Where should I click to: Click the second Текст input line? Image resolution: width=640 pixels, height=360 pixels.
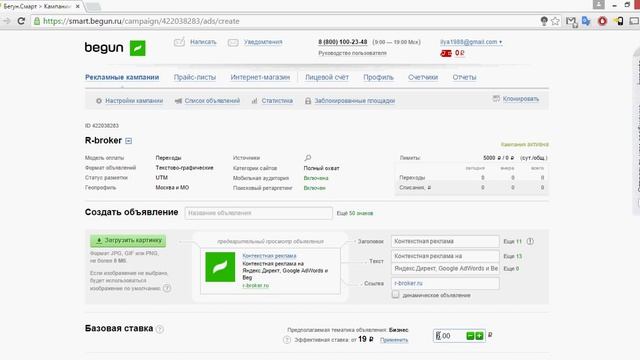point(445,269)
